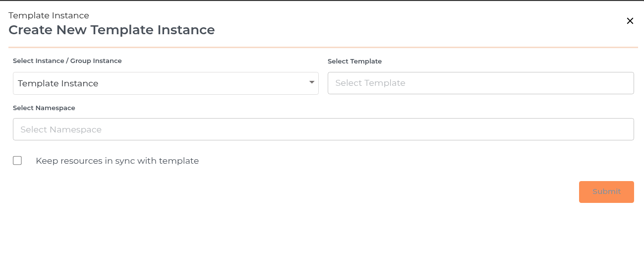Click the word "Submit" on the button
The image size is (644, 254).
[x=606, y=191]
